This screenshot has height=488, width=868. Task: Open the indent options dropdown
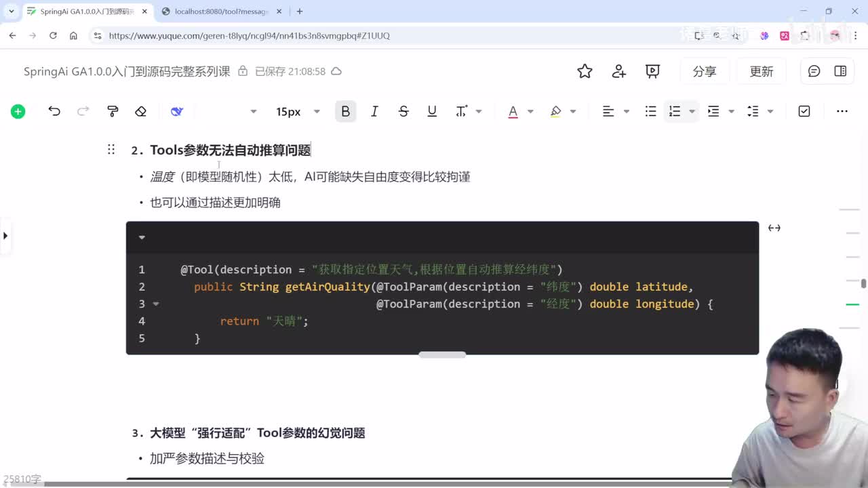coord(731,111)
